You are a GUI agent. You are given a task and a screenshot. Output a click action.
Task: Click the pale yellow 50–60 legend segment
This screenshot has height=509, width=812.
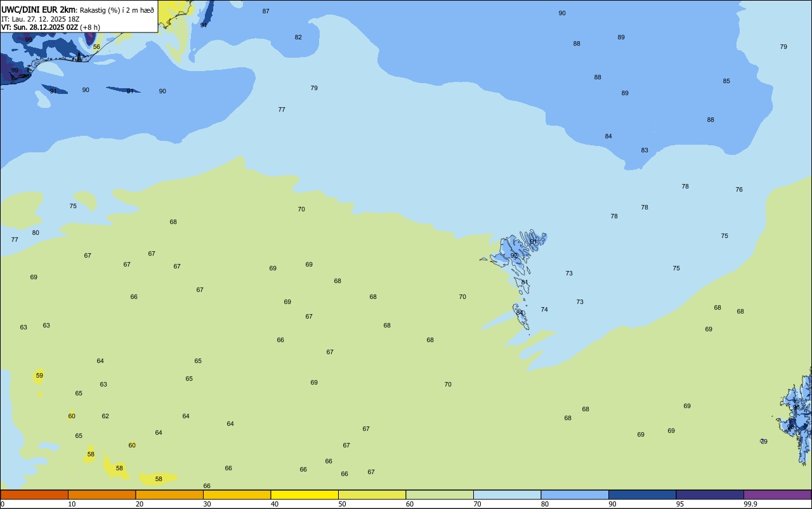[372, 494]
